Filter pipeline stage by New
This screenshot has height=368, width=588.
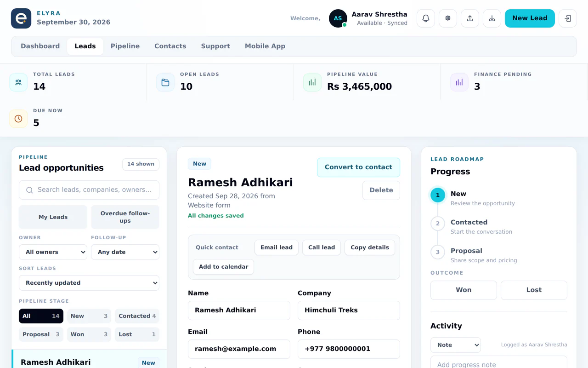coord(89,316)
